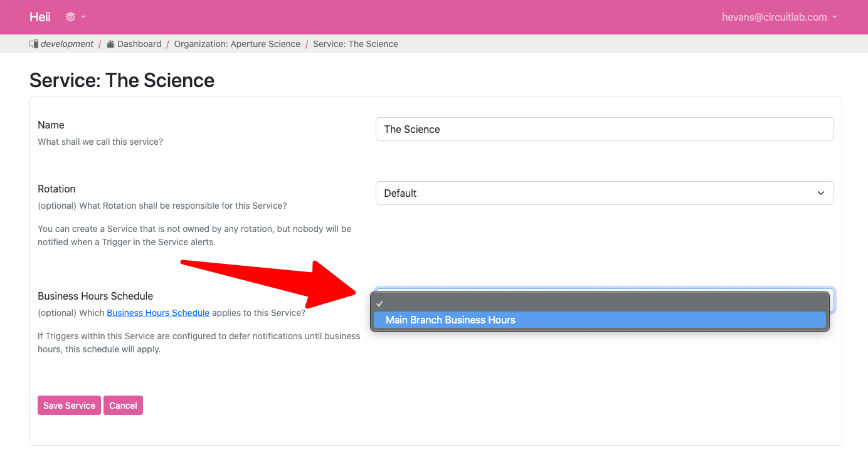The height and width of the screenshot is (462, 868).
Task: Click the Name input field
Action: [605, 129]
